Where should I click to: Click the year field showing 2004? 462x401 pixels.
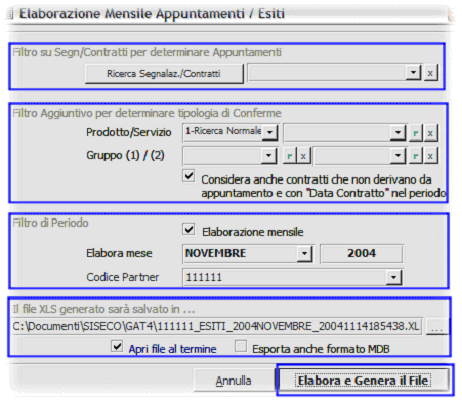click(x=362, y=254)
